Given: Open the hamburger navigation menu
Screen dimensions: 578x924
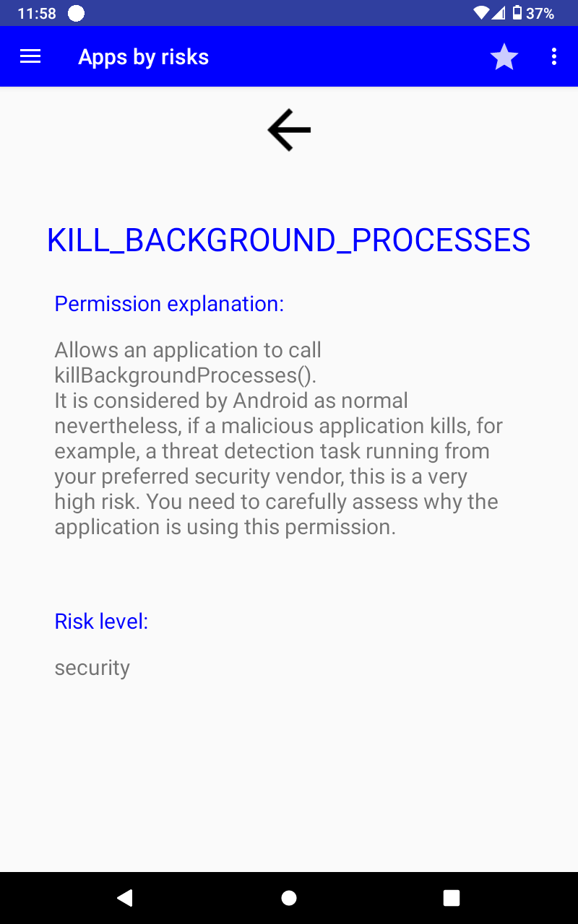Looking at the screenshot, I should (x=30, y=57).
